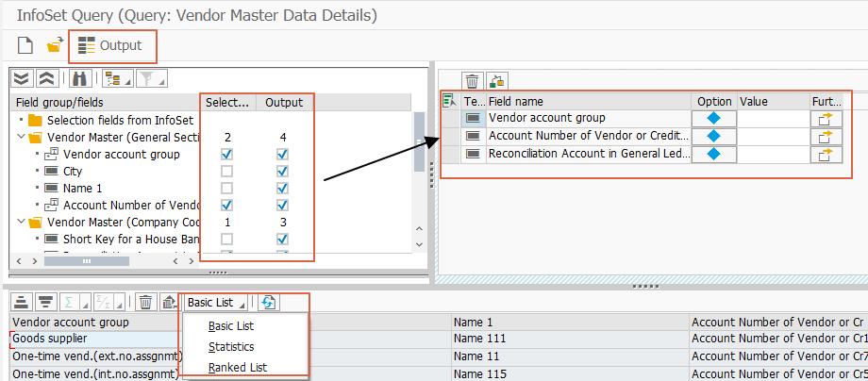Click the trash delete icon above the selection table
This screenshot has height=381, width=868.
[472, 81]
